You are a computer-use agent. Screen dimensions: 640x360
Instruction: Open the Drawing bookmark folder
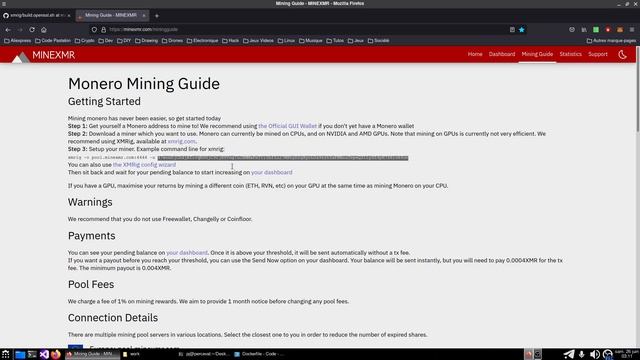tap(147, 41)
